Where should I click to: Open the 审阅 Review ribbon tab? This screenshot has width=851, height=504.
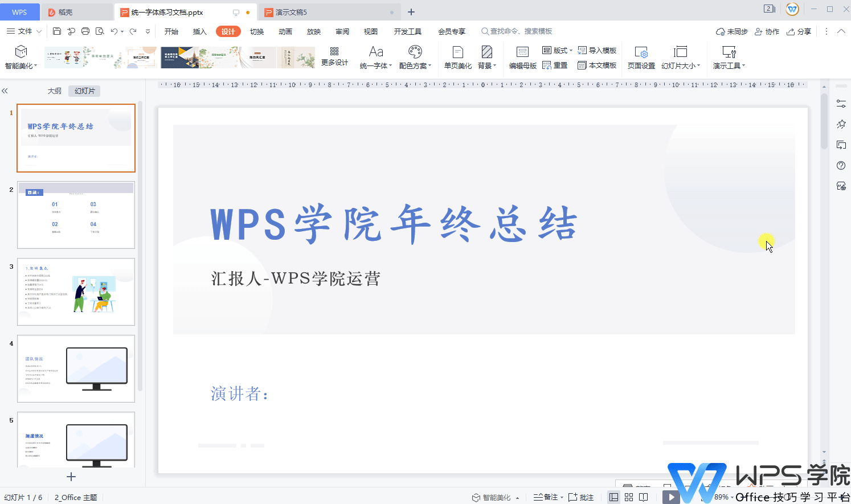pos(342,32)
